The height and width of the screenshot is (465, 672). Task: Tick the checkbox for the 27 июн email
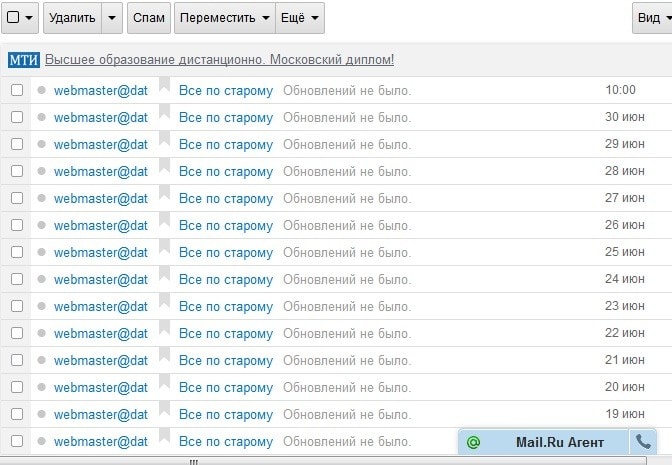17,198
